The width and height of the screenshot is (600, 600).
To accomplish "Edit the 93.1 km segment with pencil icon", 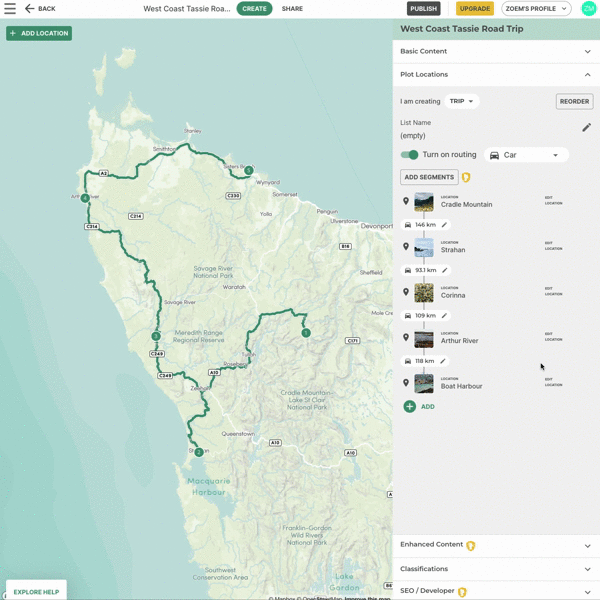I will coord(445,270).
